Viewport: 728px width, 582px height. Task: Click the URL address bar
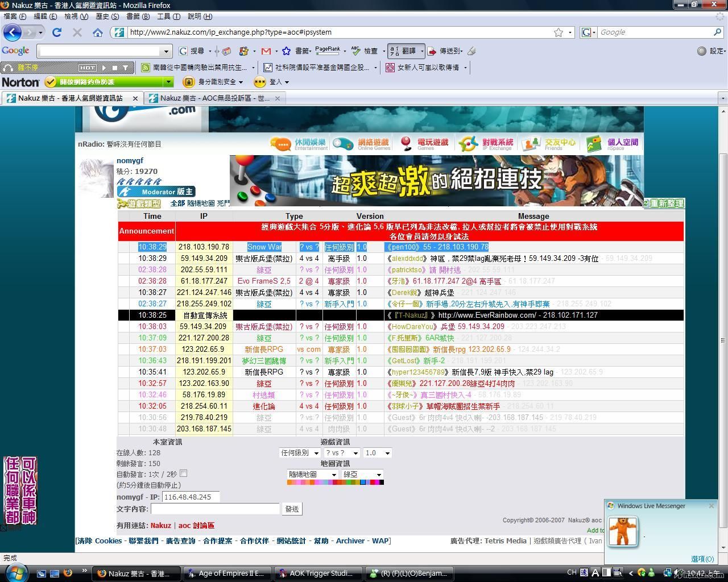(x=338, y=32)
